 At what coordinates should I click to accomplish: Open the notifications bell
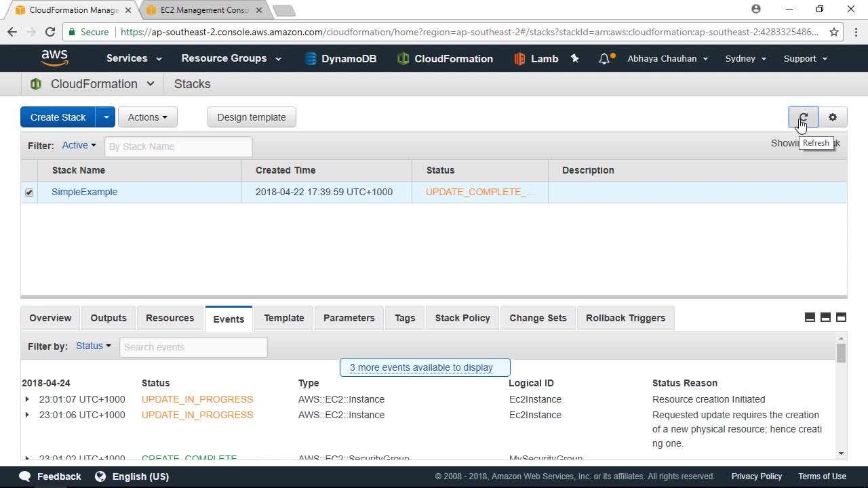point(604,59)
